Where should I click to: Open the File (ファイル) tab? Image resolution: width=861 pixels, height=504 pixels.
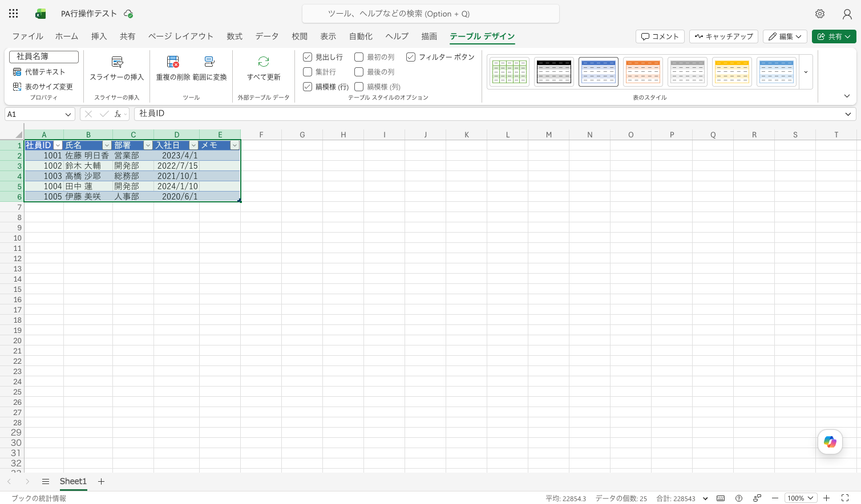click(27, 36)
